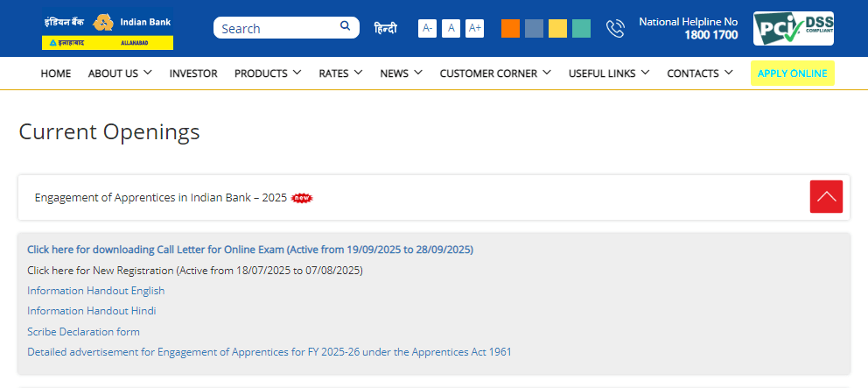The width and height of the screenshot is (868, 388).
Task: Click the red 'new' badge icon
Action: 302,198
